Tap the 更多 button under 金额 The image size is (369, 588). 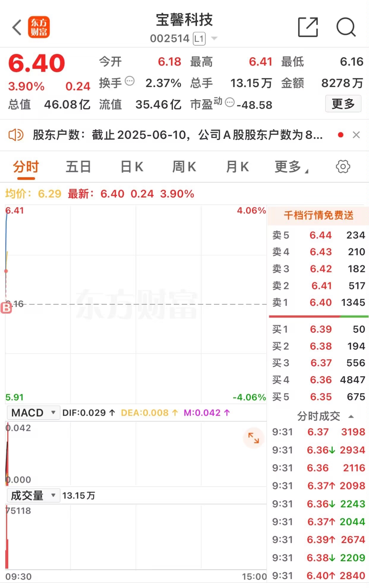tap(343, 104)
